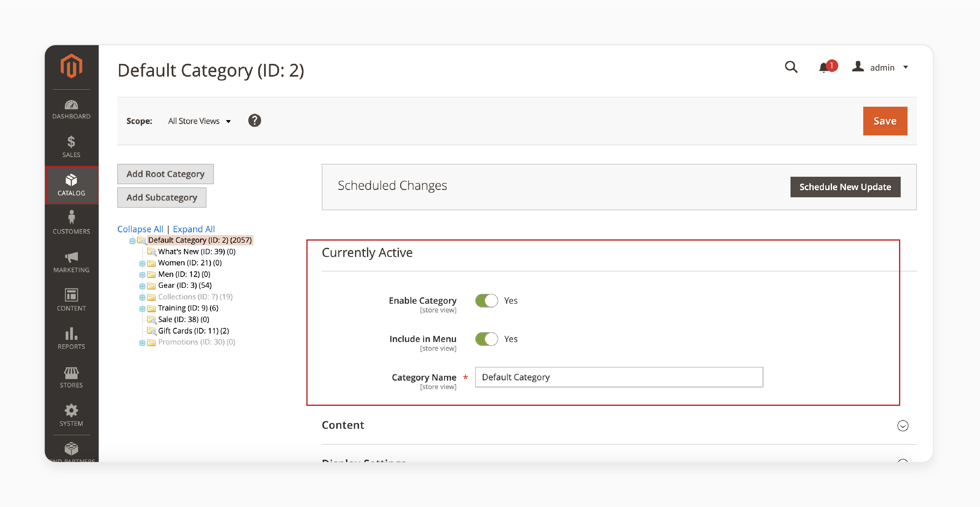Toggle the Include in Menu switch
The width and height of the screenshot is (980, 507).
[486, 339]
